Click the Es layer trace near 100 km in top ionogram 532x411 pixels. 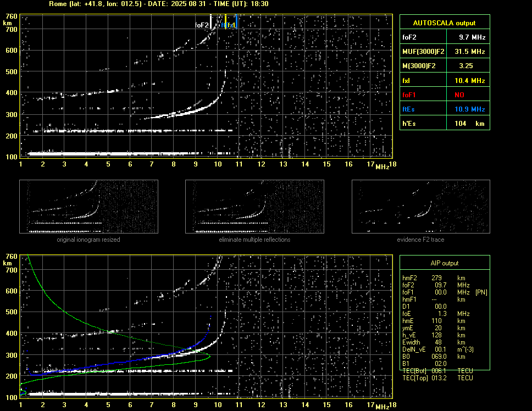(129, 154)
